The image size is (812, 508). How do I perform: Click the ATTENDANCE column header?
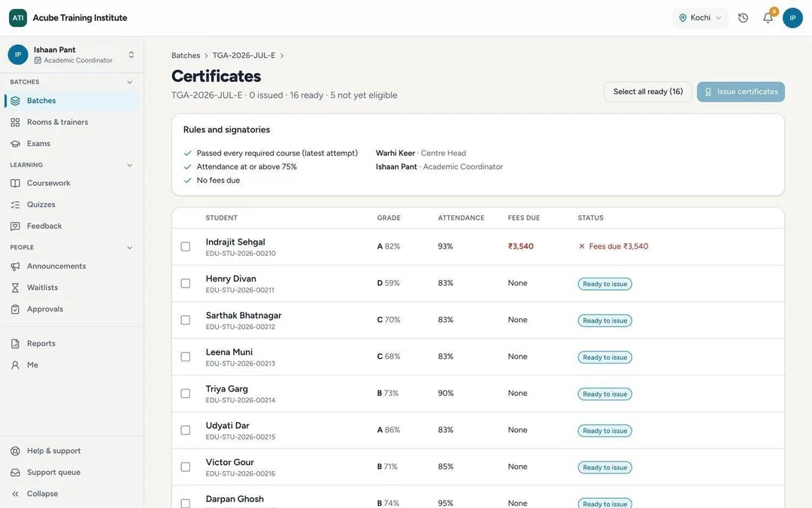461,217
